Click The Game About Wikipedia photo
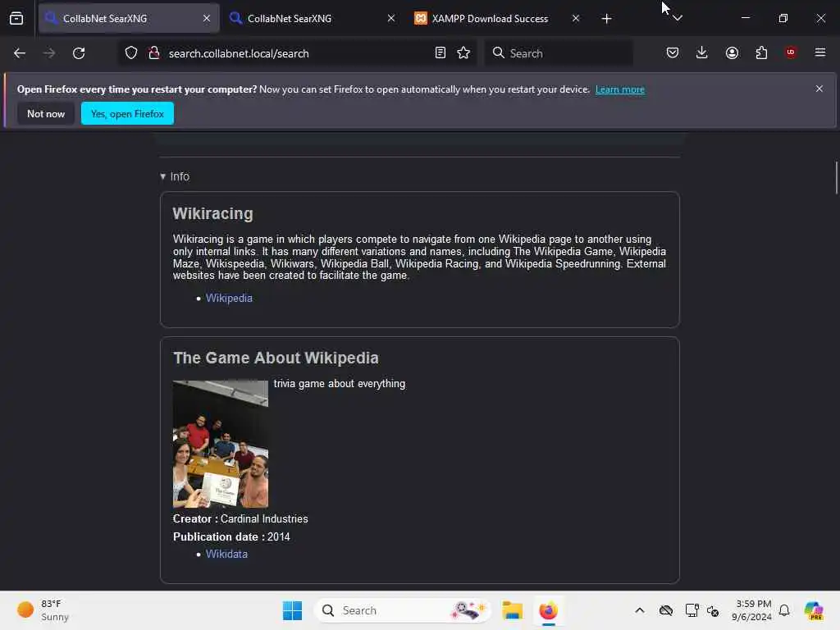 (x=220, y=444)
